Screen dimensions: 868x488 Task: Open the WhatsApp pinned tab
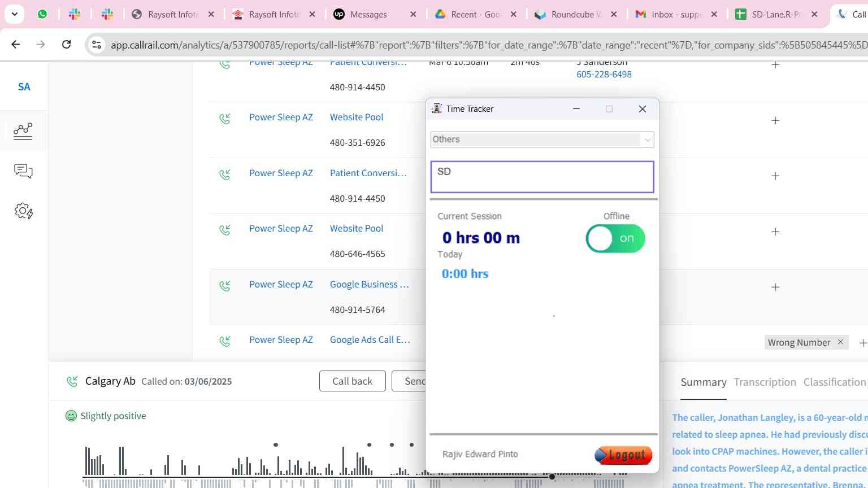click(x=42, y=14)
